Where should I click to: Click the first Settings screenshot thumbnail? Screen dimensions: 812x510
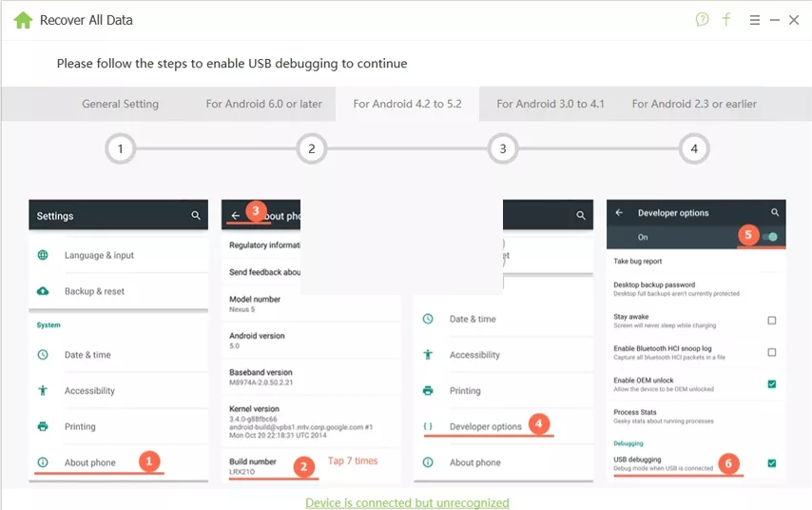click(x=119, y=341)
